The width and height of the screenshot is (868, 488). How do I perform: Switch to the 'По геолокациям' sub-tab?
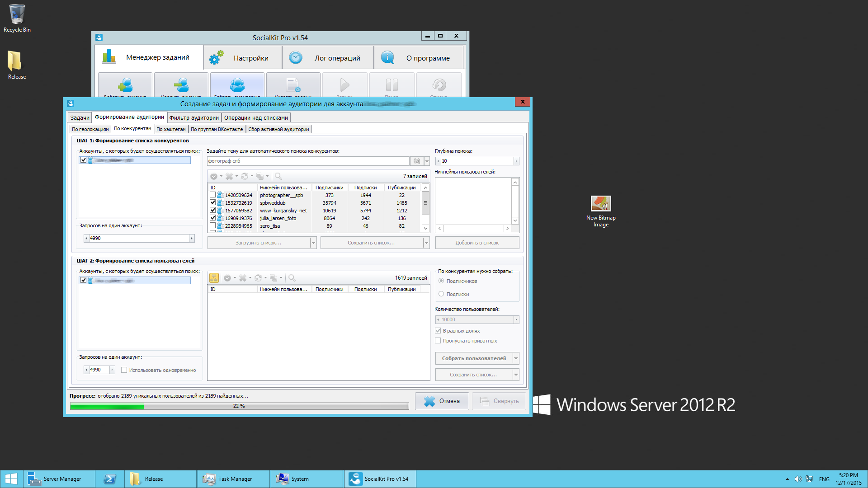[90, 129]
